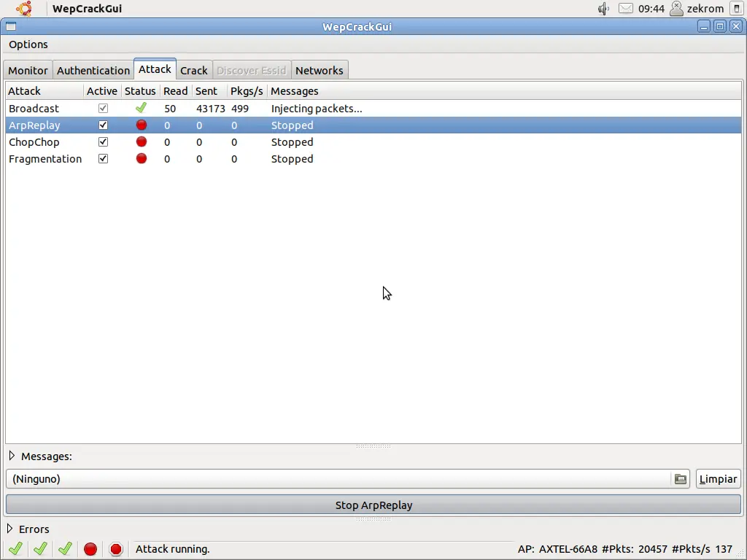
Task: Select the Fragmentation attack row
Action: [x=373, y=158]
